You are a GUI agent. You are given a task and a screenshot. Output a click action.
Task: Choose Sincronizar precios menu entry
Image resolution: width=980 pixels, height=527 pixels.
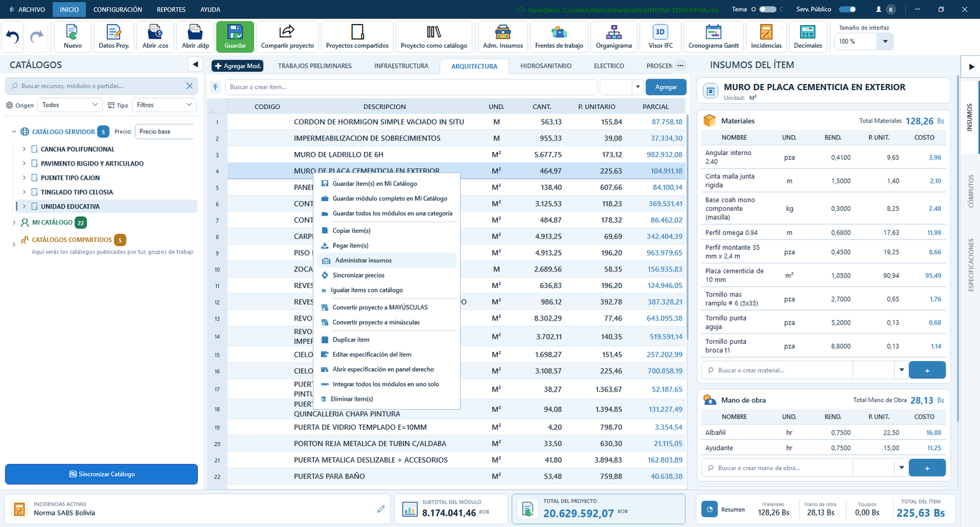coord(387,275)
